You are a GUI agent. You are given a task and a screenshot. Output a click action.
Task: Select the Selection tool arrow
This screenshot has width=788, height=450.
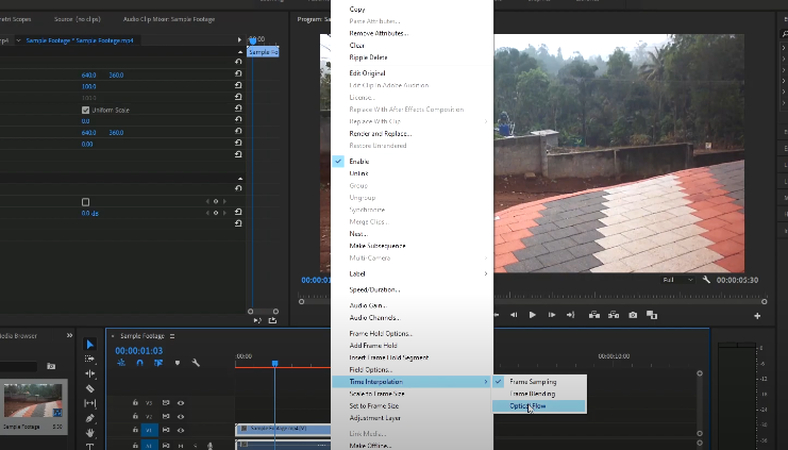[x=90, y=344]
